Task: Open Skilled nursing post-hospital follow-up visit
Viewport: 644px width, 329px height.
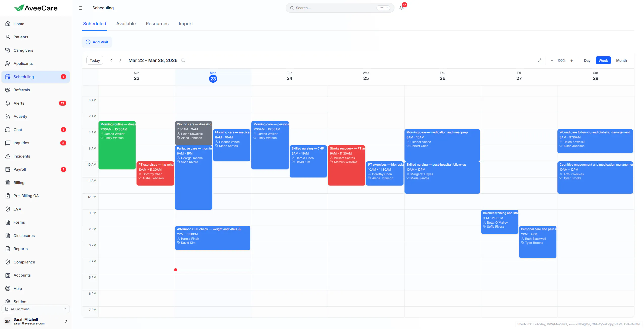Action: click(442, 177)
